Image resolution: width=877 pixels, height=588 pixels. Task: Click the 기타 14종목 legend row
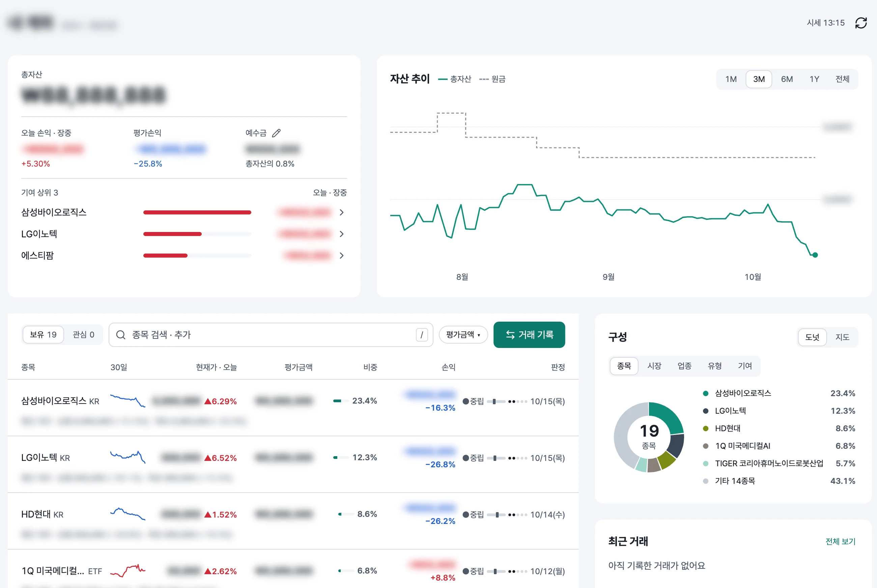779,481
